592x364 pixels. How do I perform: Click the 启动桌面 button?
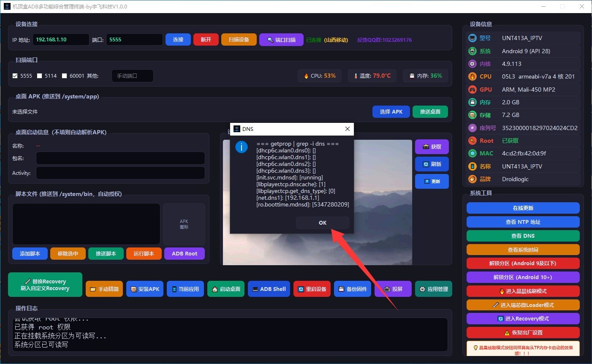(x=226, y=289)
